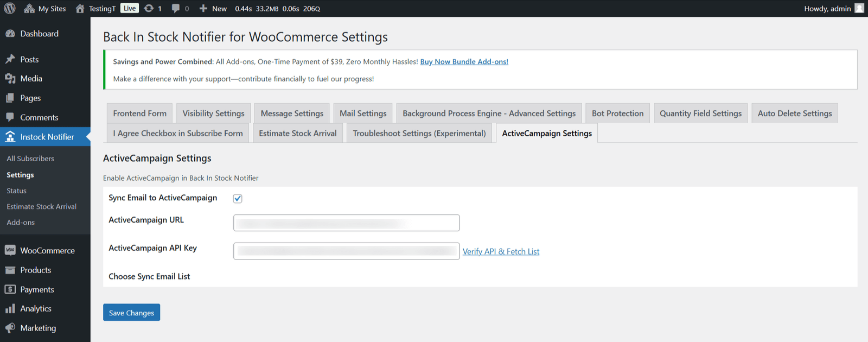868x342 pixels.
Task: Open the My Sites menu label
Action: [x=52, y=9]
